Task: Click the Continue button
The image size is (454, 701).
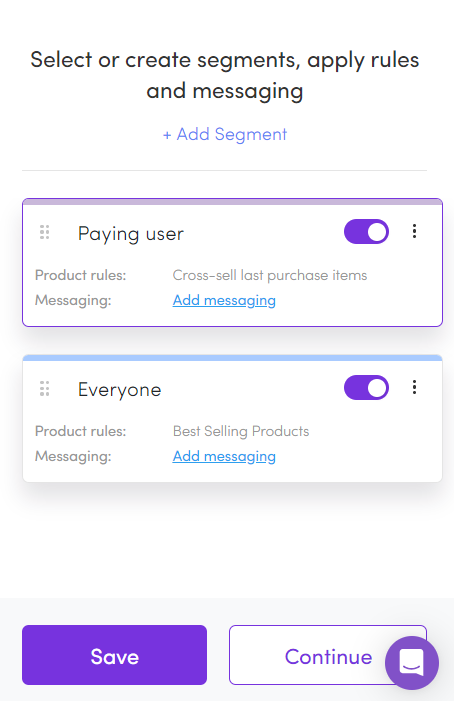Action: click(328, 655)
